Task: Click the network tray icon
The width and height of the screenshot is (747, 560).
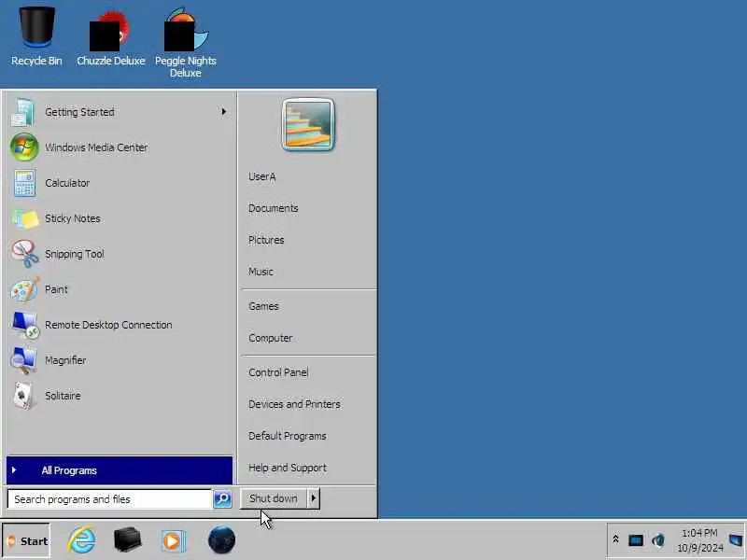Action: pyautogui.click(x=636, y=540)
